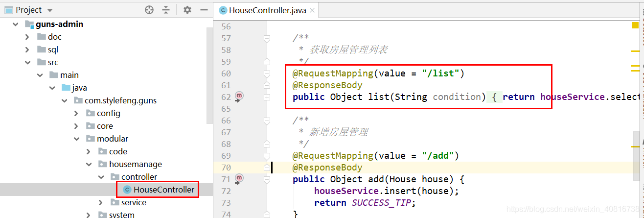
Task: Collapse the com.stylefeng.guns package
Action: (x=64, y=100)
